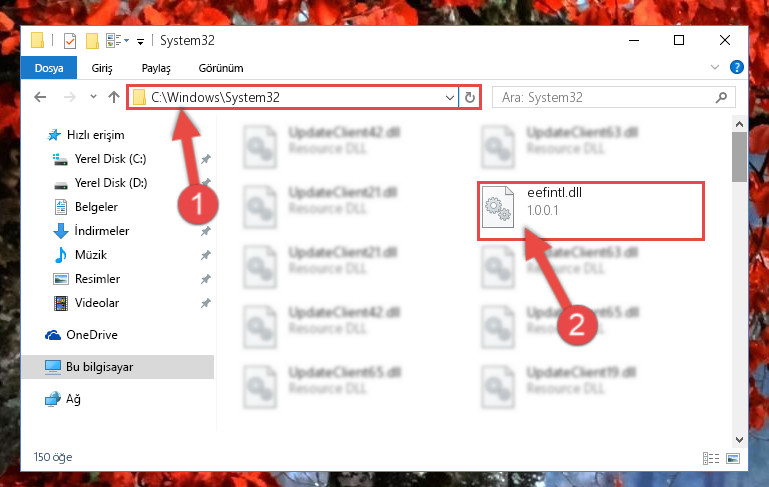Refresh the System32 folder view

coord(469,98)
